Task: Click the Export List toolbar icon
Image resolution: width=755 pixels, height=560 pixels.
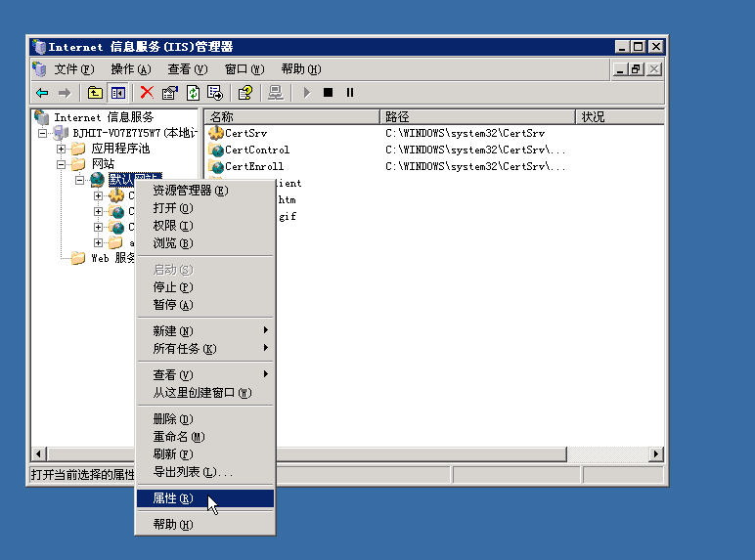Action: pyautogui.click(x=215, y=93)
